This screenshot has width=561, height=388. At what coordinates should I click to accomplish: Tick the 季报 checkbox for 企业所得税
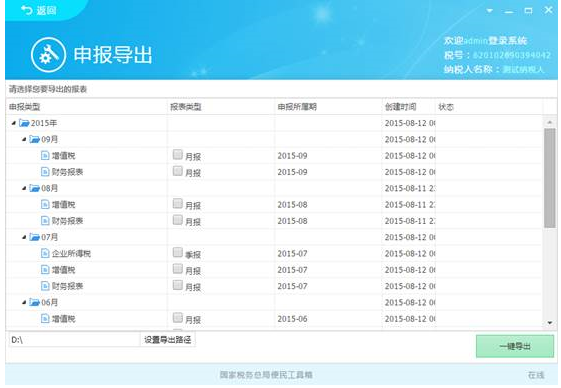coord(177,252)
